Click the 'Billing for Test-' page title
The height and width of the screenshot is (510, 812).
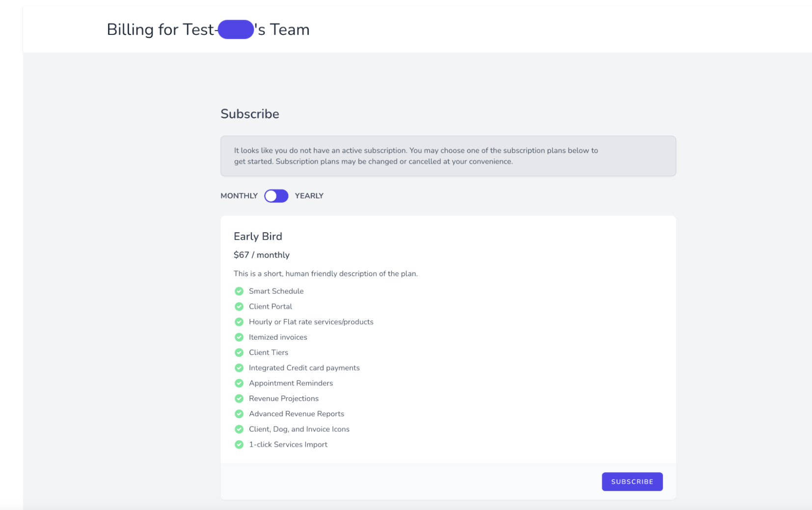click(208, 29)
